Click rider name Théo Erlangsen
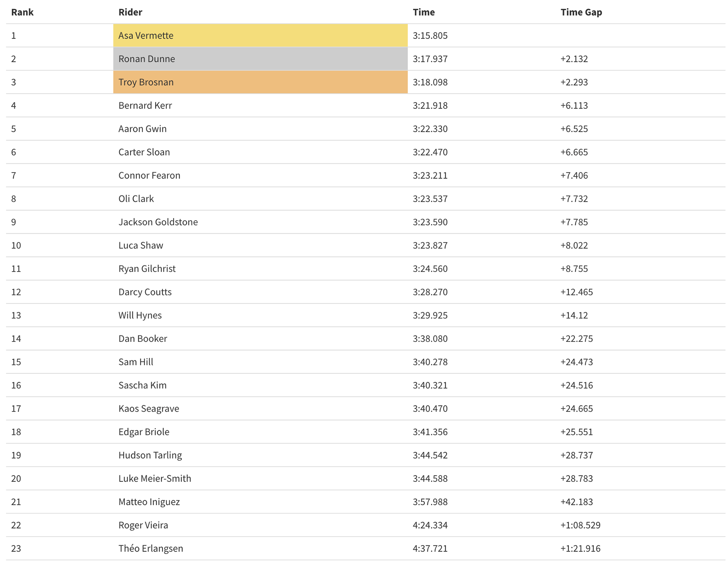Screen dimensions: 728x561 coord(151,548)
